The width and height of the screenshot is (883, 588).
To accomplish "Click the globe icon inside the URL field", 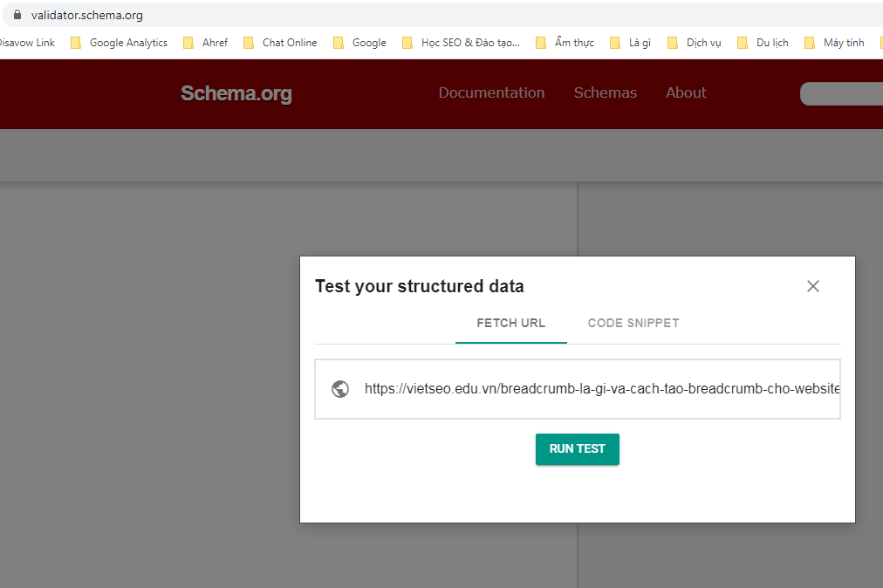I will pos(340,389).
